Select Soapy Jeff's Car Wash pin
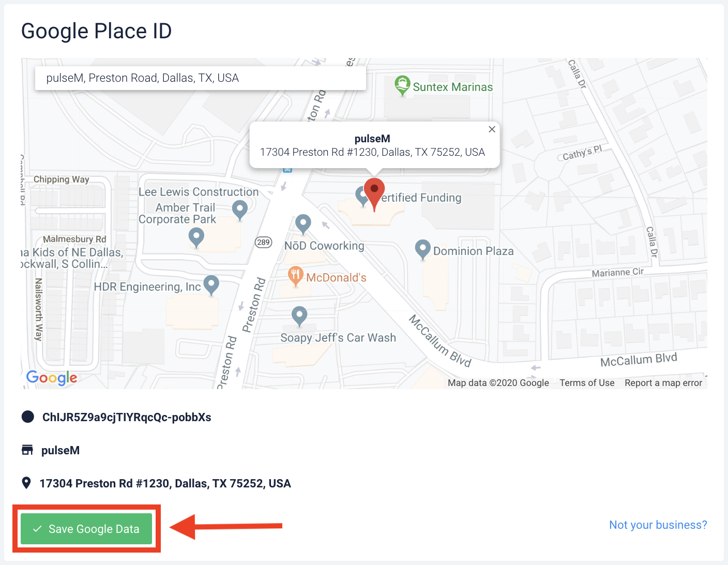This screenshot has width=728, height=565. (299, 315)
